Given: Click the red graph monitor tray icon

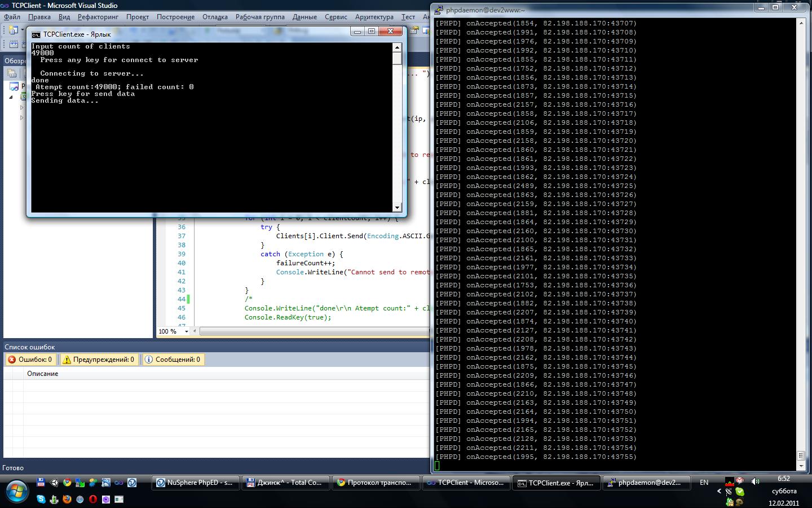Looking at the screenshot, I should pos(729,481).
